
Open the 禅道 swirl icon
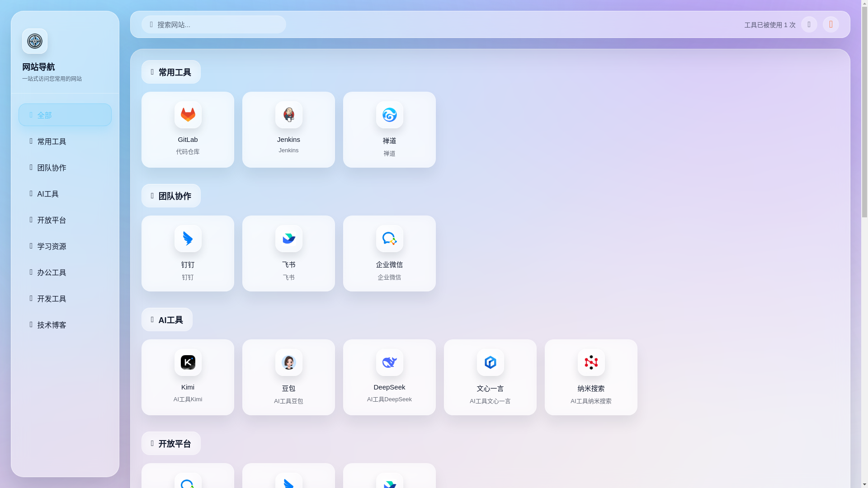pyautogui.click(x=389, y=115)
